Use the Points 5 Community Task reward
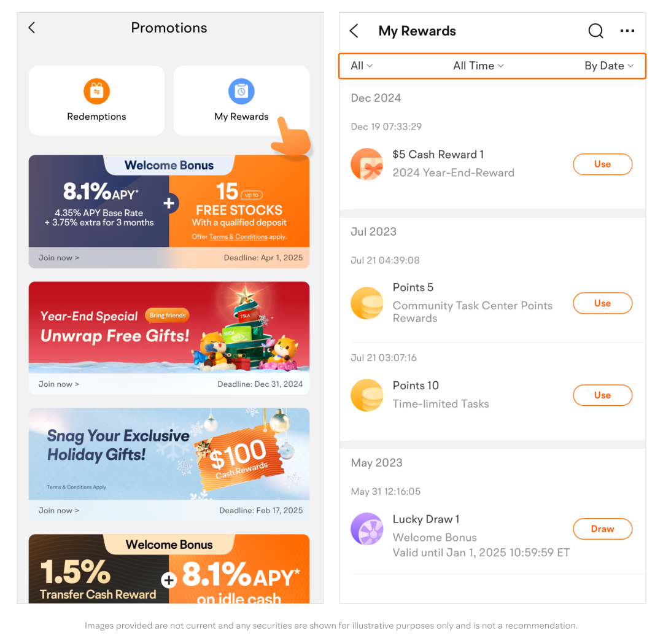The height and width of the screenshot is (644, 663). [x=603, y=303]
